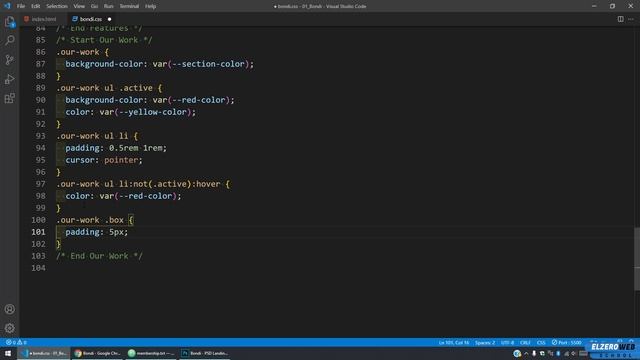Click the microphone tray icon
The width and height of the screenshot is (640, 360).
(x=534, y=353)
